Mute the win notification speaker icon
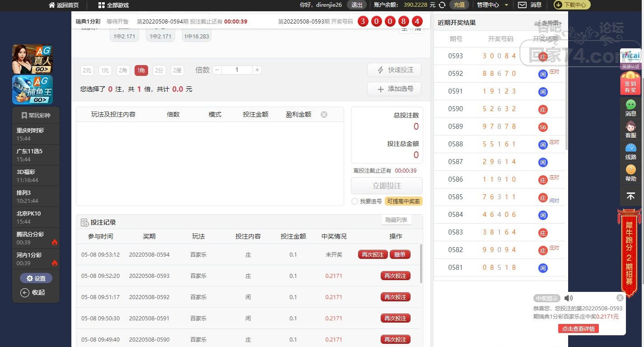Viewport: 644px width, 347px height. point(568,298)
